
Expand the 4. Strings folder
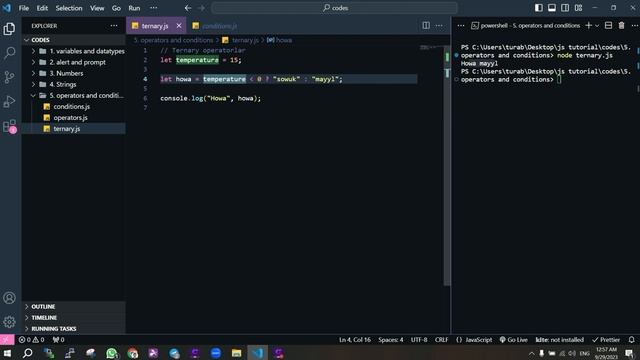73,84
